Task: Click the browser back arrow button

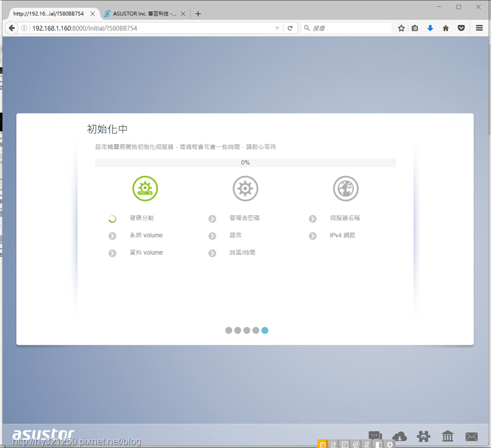Action: click(12, 28)
